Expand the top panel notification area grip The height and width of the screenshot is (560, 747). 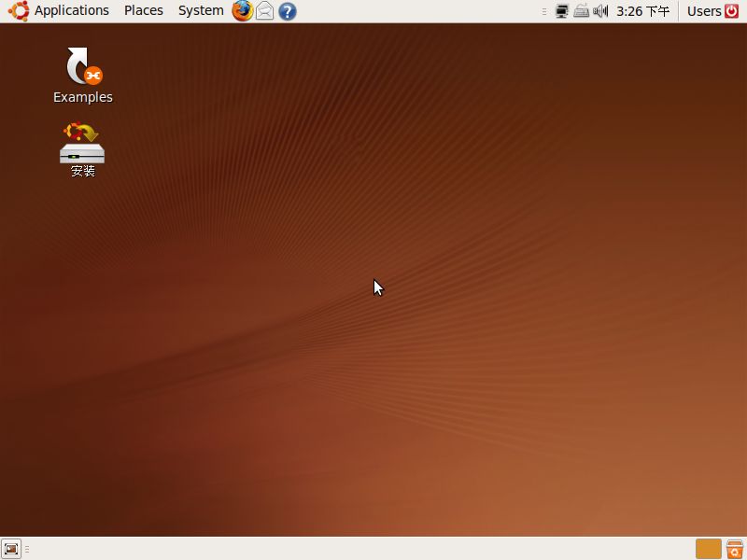[543, 11]
